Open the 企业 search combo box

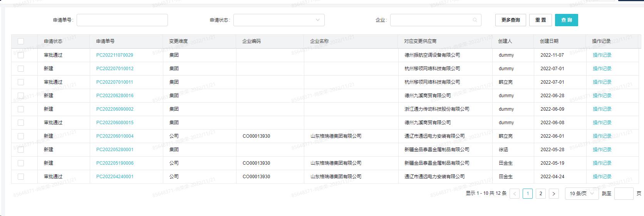(431, 20)
